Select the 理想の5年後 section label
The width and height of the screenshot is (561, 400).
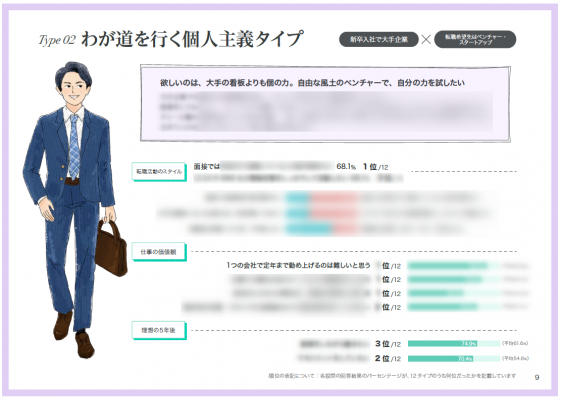159,330
